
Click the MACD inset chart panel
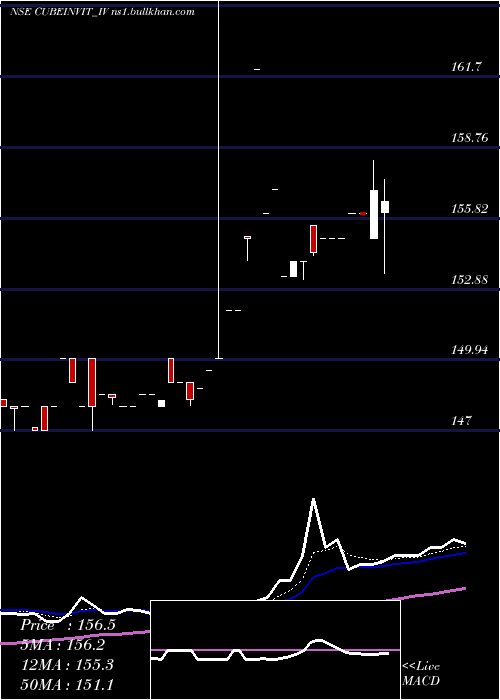(275, 650)
